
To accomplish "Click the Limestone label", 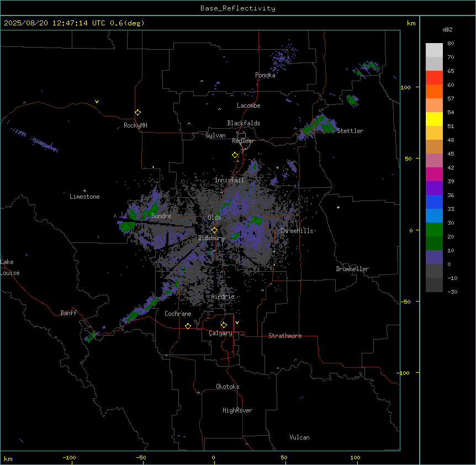I will [84, 197].
